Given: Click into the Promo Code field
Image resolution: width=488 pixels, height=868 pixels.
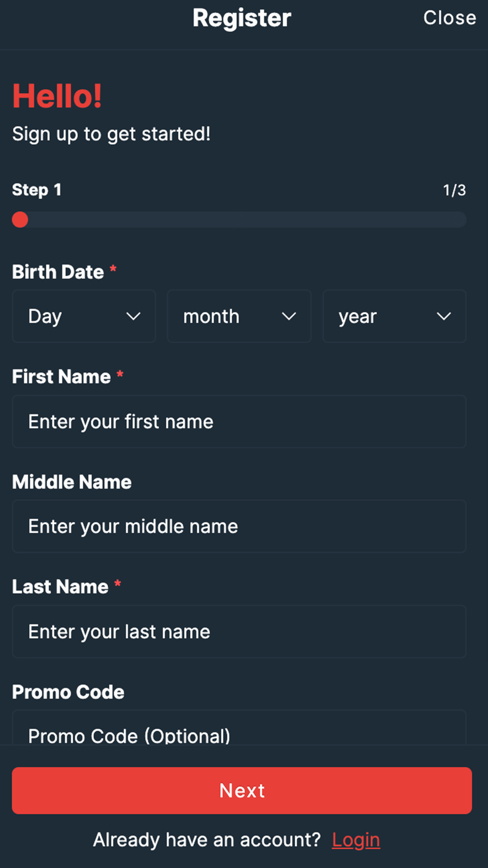Looking at the screenshot, I should [x=239, y=731].
